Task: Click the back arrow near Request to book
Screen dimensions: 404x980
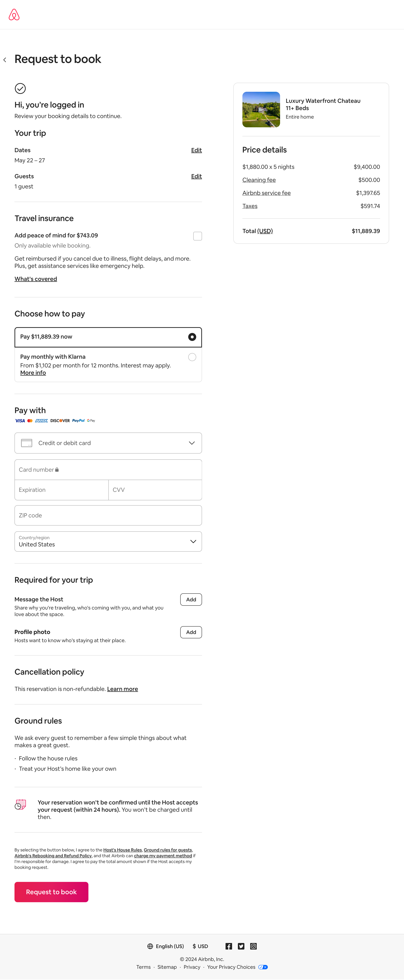Action: [5, 59]
